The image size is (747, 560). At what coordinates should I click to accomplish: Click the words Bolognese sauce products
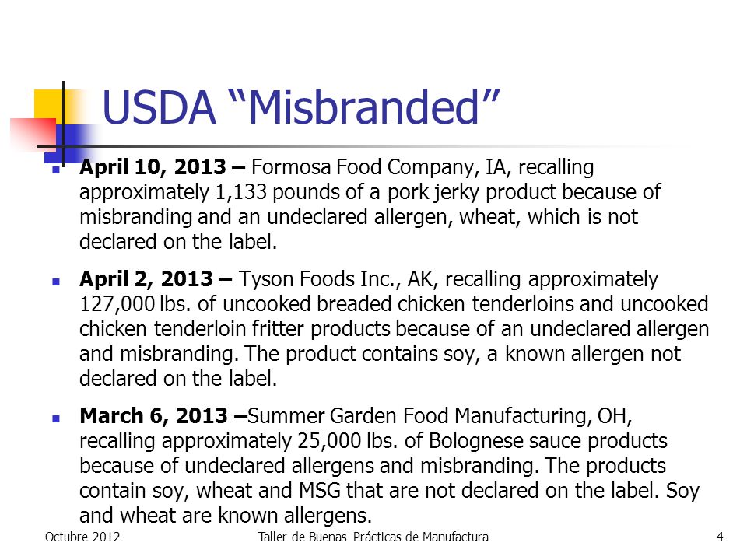click(548, 440)
